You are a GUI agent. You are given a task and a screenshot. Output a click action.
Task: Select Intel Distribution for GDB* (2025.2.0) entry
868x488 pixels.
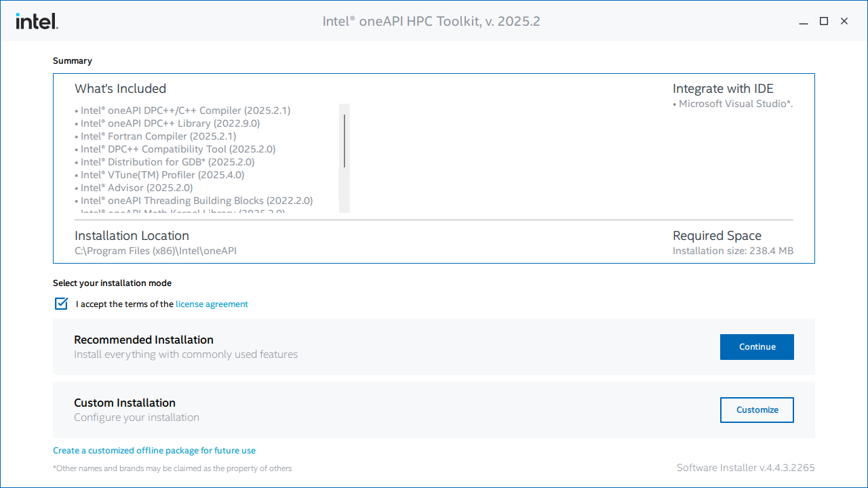(x=164, y=162)
